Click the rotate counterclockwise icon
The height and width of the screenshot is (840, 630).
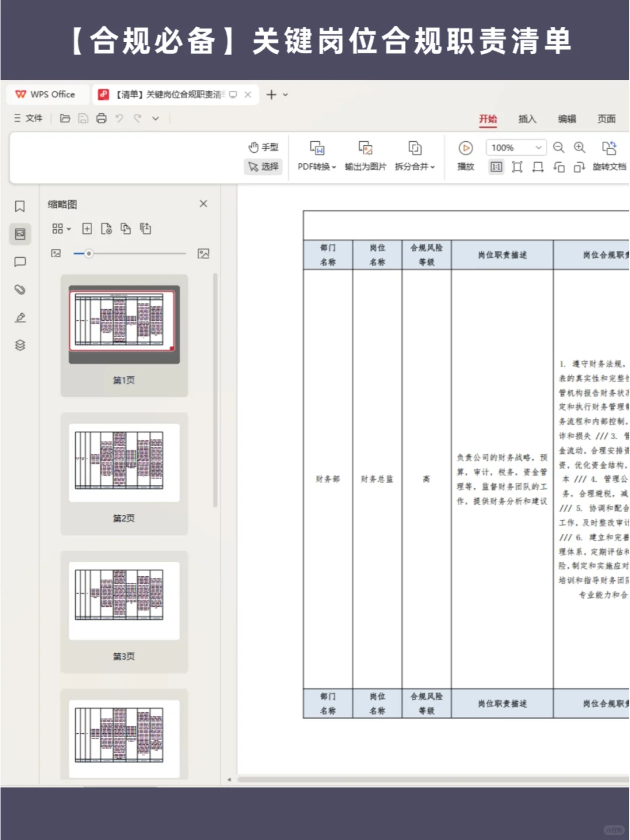click(559, 167)
